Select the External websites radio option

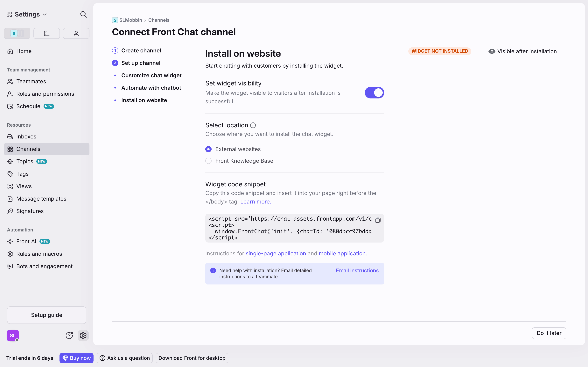click(x=208, y=149)
